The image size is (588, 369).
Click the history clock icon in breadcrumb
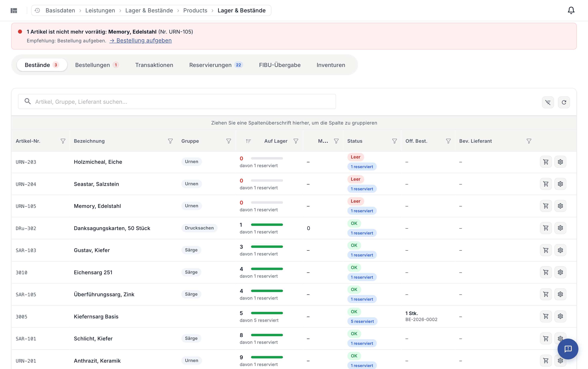point(37,10)
